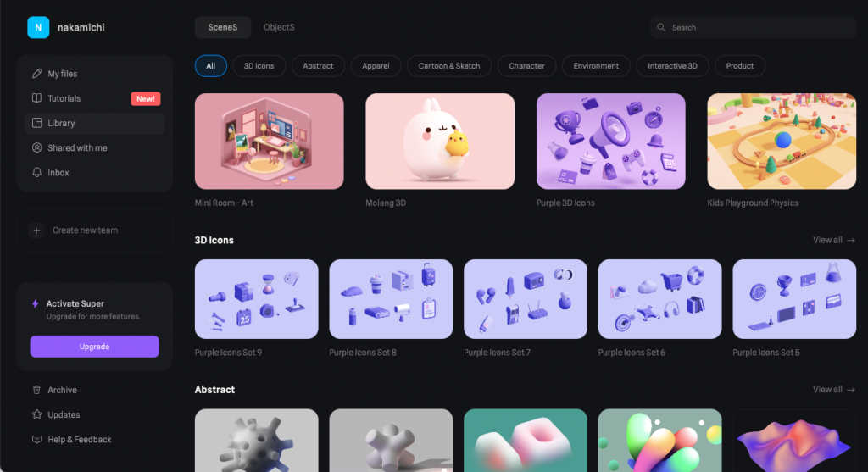868x472 pixels.
Task: Click the magnifier icon in search bar
Action: click(661, 27)
